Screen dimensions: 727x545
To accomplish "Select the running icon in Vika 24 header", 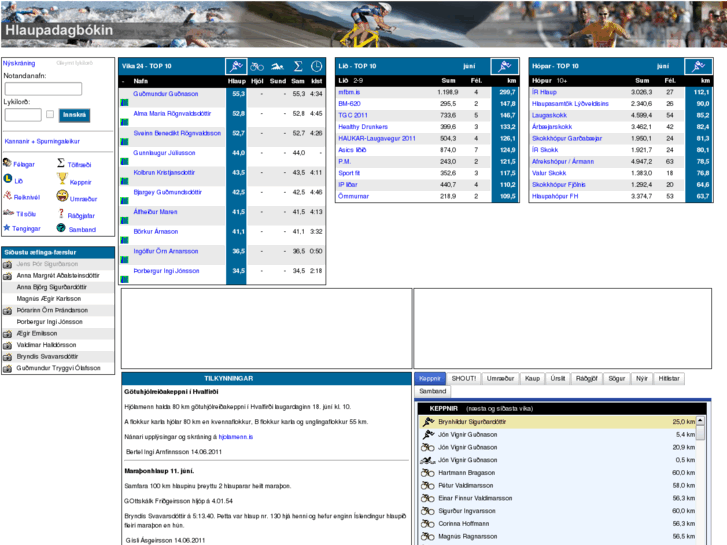I will tap(237, 66).
